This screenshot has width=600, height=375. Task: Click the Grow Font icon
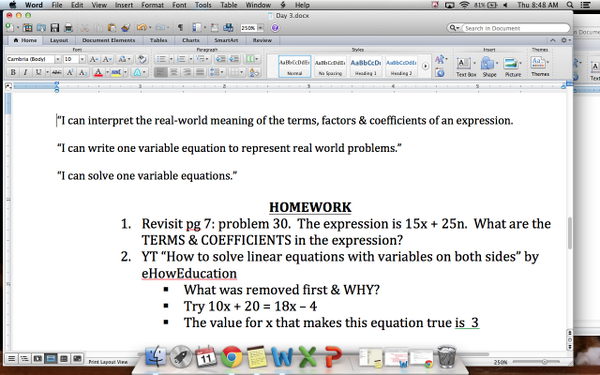[x=93, y=59]
